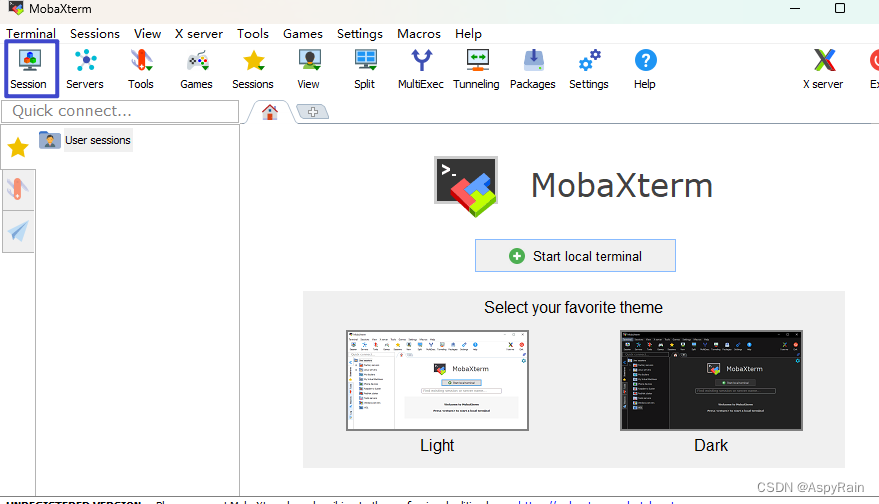Viewport: 879px width, 504px height.
Task: Add a new tab with plus button
Action: pos(312,112)
